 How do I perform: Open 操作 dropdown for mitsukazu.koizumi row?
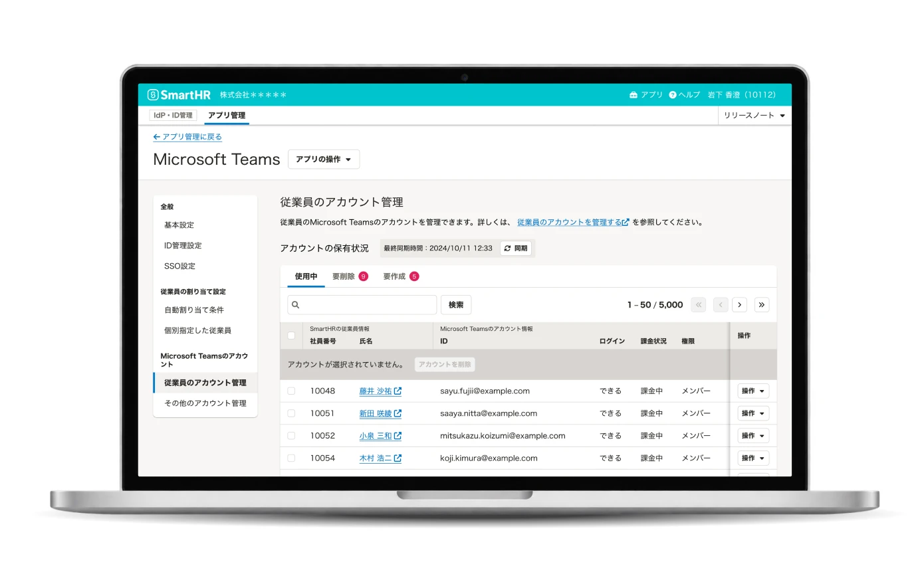click(x=753, y=436)
